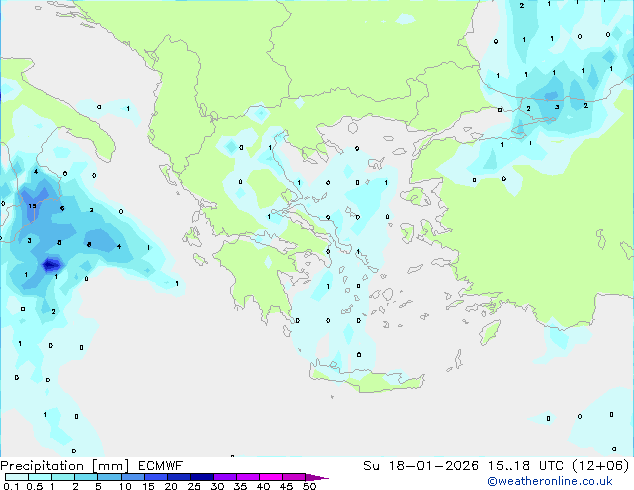The width and height of the screenshot is (634, 490).
Task: Select legend color box between 45 and 50
Action: (x=294, y=477)
